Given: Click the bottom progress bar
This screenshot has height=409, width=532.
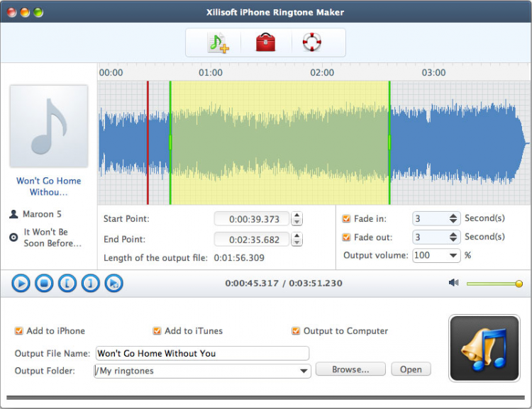Looking at the screenshot, I should coord(266,398).
